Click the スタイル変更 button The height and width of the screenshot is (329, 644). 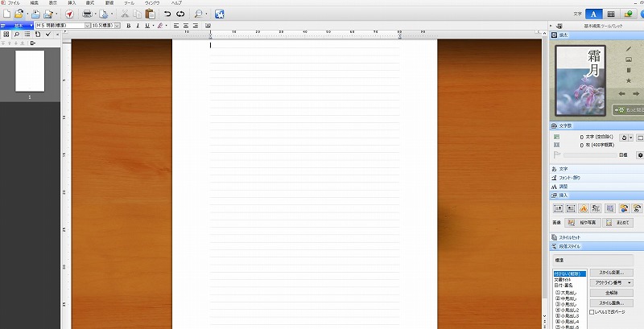611,273
